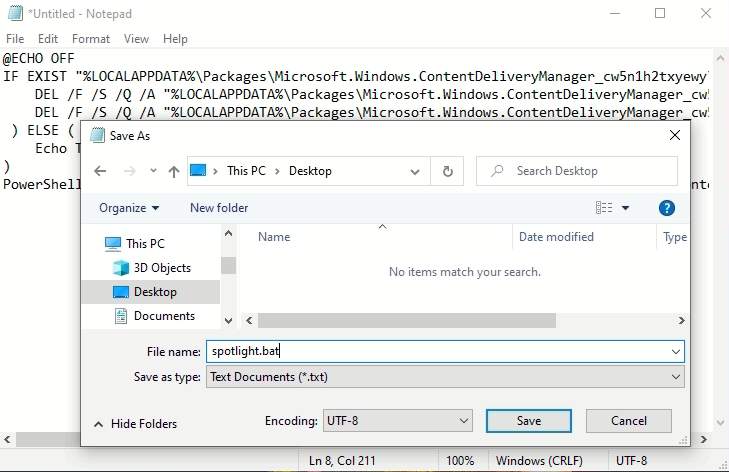Open recent locations chevron next to Forward arrow
729x472 pixels.
click(x=153, y=171)
